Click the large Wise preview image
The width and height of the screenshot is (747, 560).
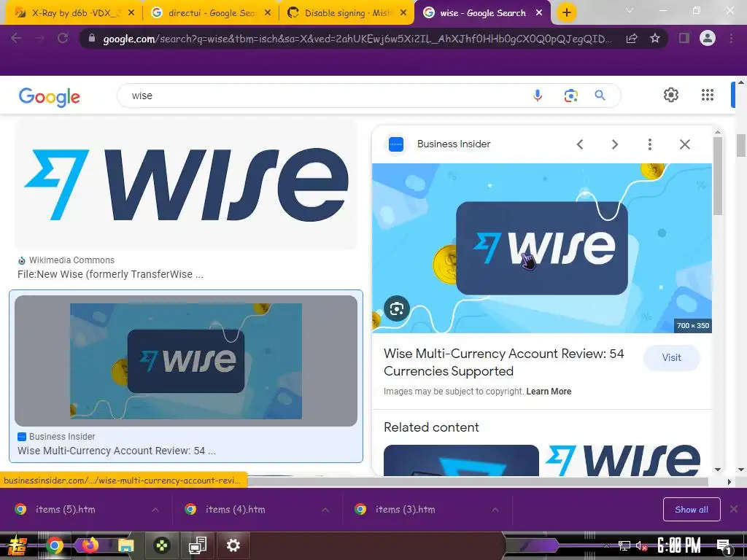point(542,248)
